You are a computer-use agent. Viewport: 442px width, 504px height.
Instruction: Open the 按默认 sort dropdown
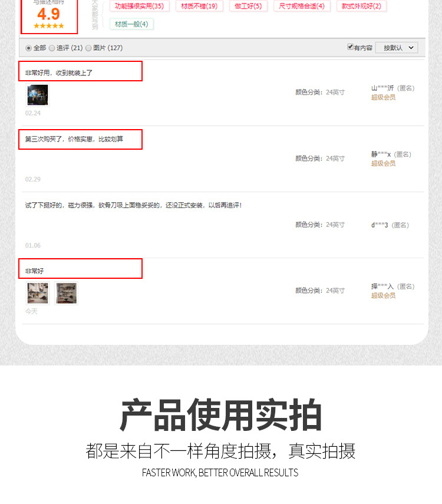point(397,48)
